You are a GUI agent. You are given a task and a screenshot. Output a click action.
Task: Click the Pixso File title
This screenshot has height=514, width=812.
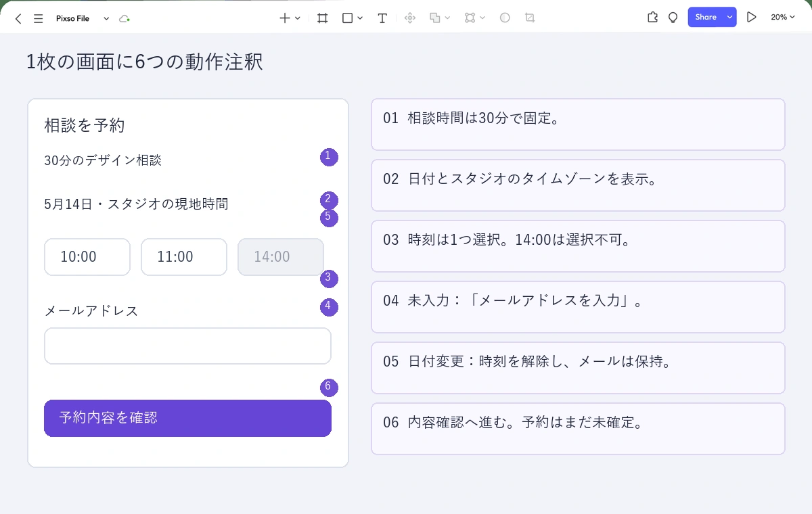pos(72,19)
